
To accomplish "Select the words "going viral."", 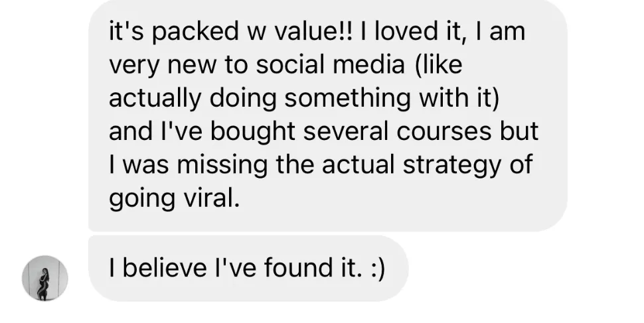I will (x=174, y=199).
